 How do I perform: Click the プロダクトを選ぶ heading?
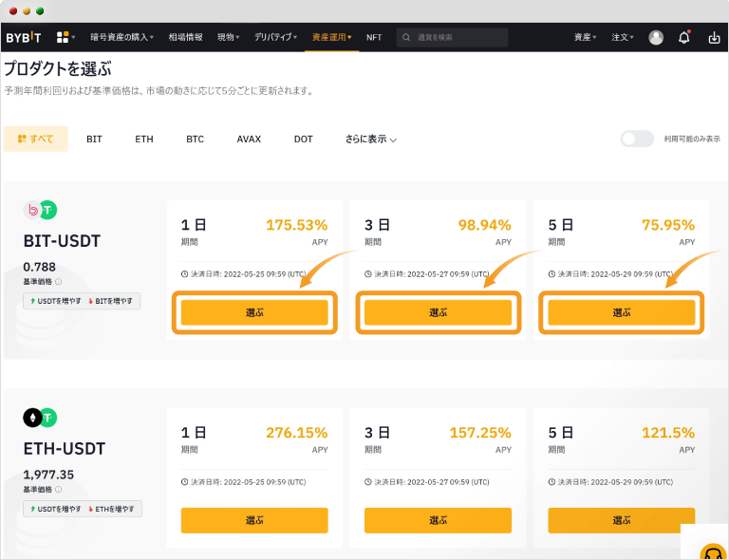coord(58,68)
